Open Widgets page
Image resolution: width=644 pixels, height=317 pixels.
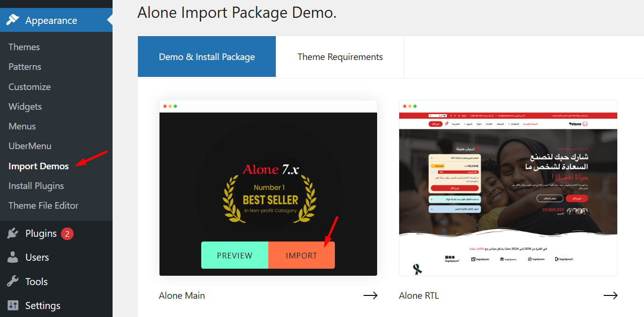25,106
